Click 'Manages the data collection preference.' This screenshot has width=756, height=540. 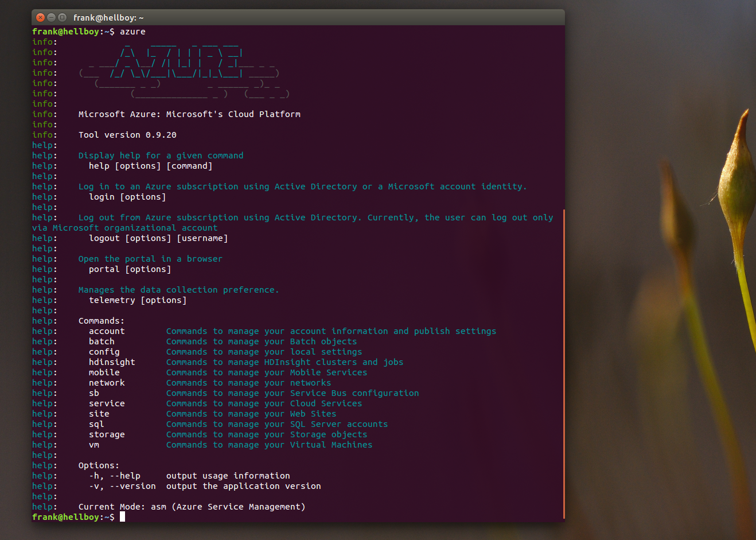coord(178,290)
